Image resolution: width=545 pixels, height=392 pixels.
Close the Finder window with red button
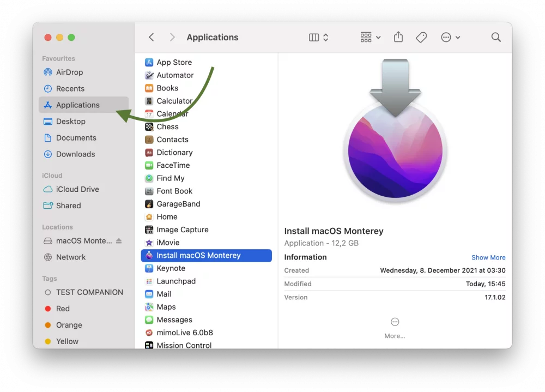48,37
